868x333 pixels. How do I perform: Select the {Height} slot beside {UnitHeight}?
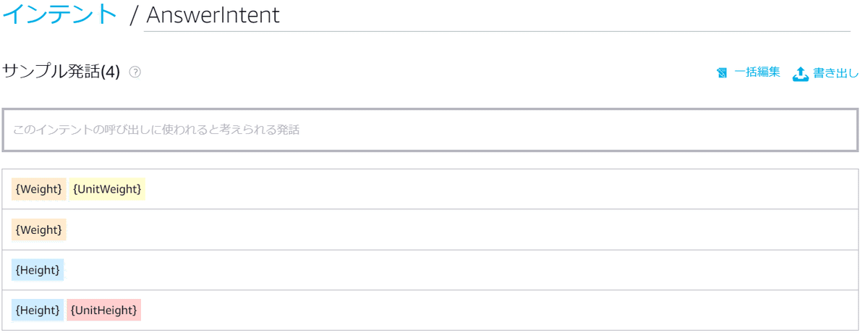(x=38, y=311)
